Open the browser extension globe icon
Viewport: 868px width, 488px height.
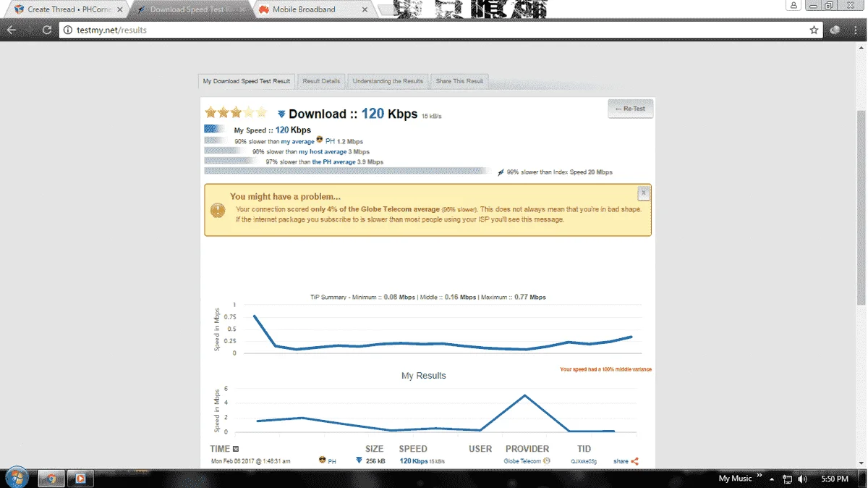[x=835, y=30]
